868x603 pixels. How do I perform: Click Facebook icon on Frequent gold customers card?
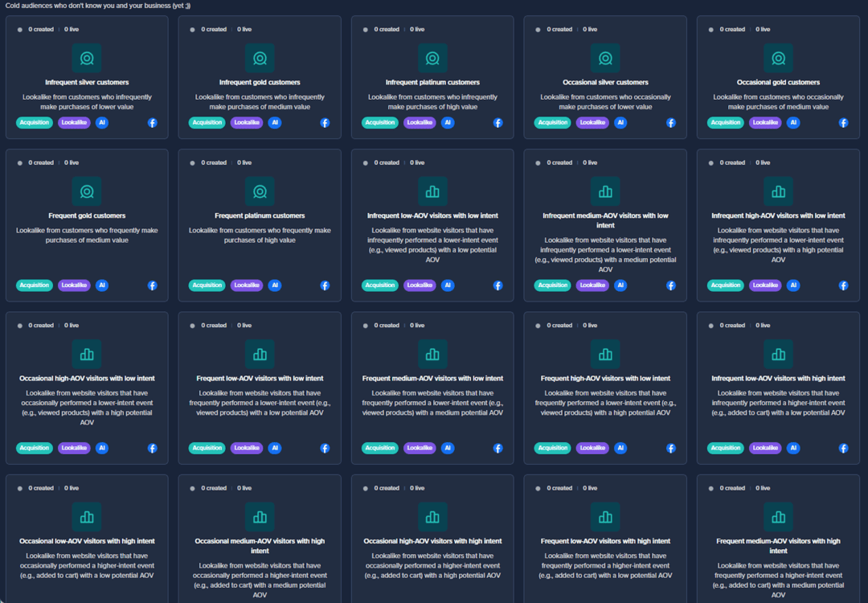[152, 285]
